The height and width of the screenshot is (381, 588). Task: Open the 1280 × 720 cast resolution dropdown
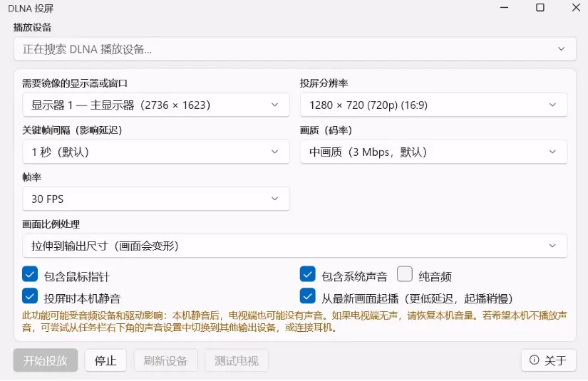433,105
